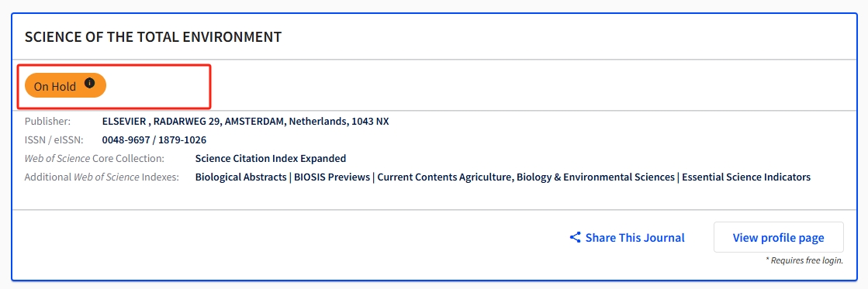Viewport: 868px width, 289px height.
Task: Click the ISSN number 0048-9697
Action: tap(126, 139)
